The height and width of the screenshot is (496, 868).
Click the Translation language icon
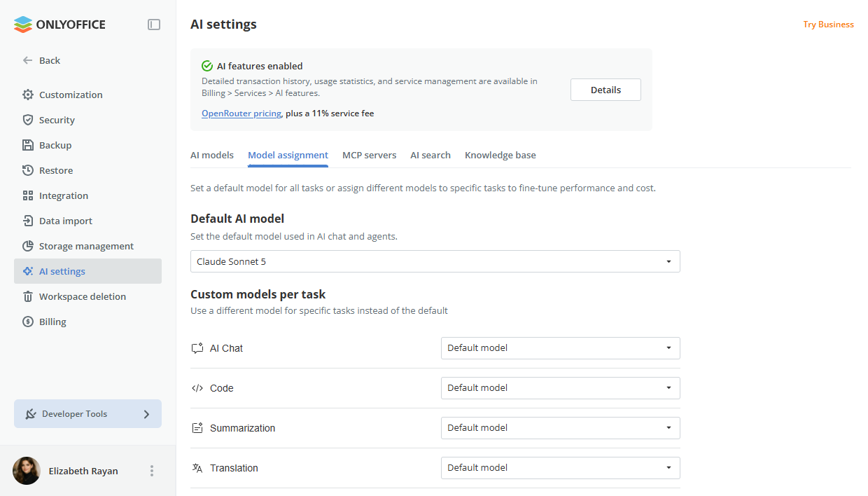[197, 468]
